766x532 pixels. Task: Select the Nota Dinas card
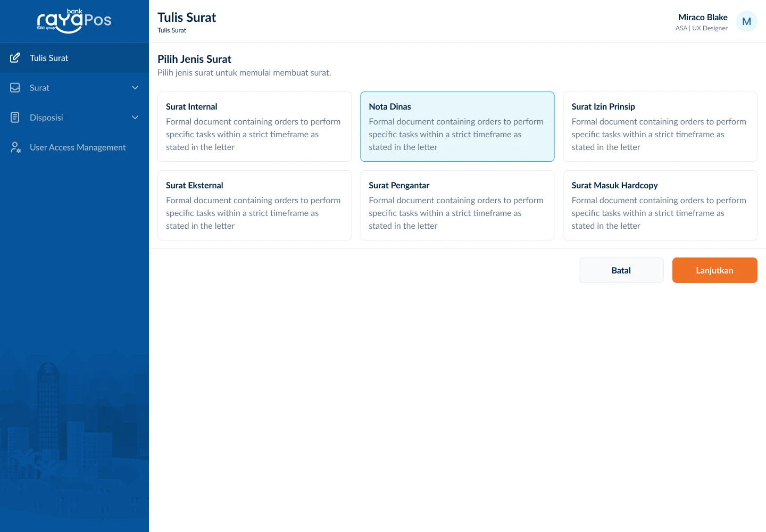(x=457, y=127)
